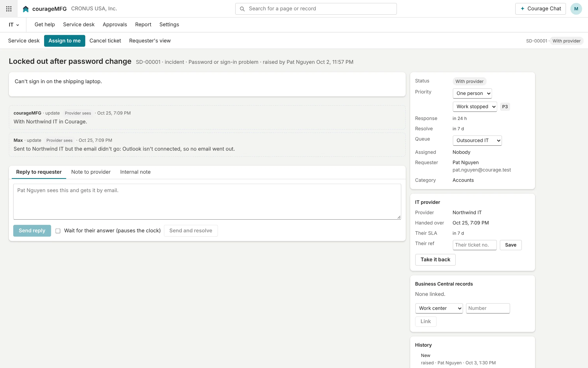The image size is (588, 368).
Task: Focus the page or record search box
Action: click(x=316, y=9)
